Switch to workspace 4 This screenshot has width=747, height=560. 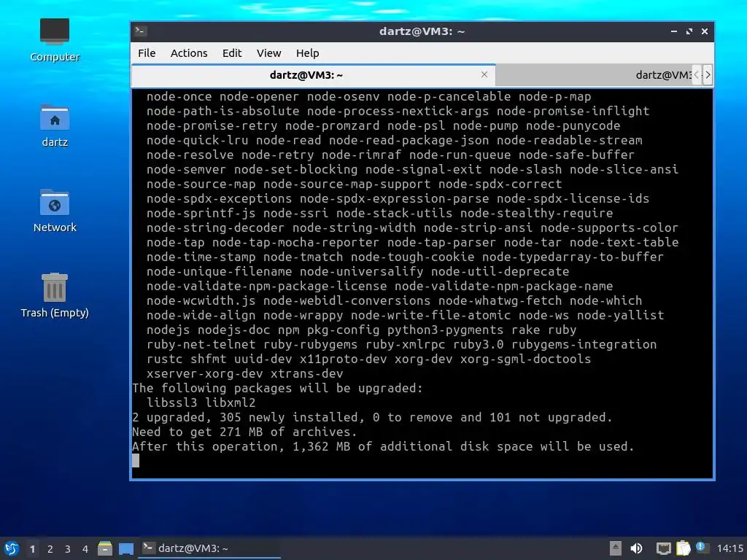point(85,549)
